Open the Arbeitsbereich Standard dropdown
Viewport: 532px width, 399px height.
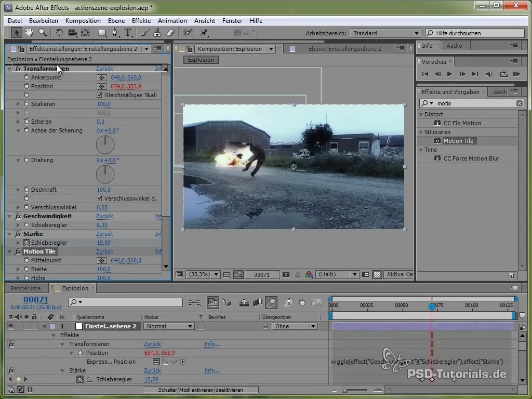(385, 33)
